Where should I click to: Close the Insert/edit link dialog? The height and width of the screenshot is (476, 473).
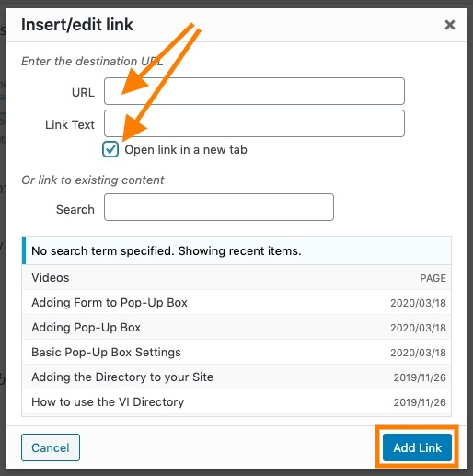point(450,25)
